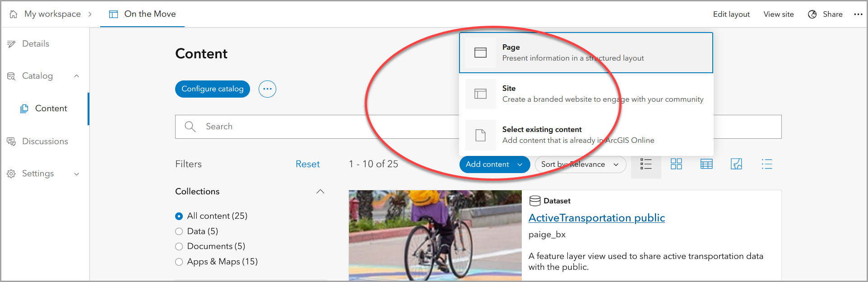The image size is (868, 282).
Task: Expand the Settings sidebar section
Action: point(76,174)
